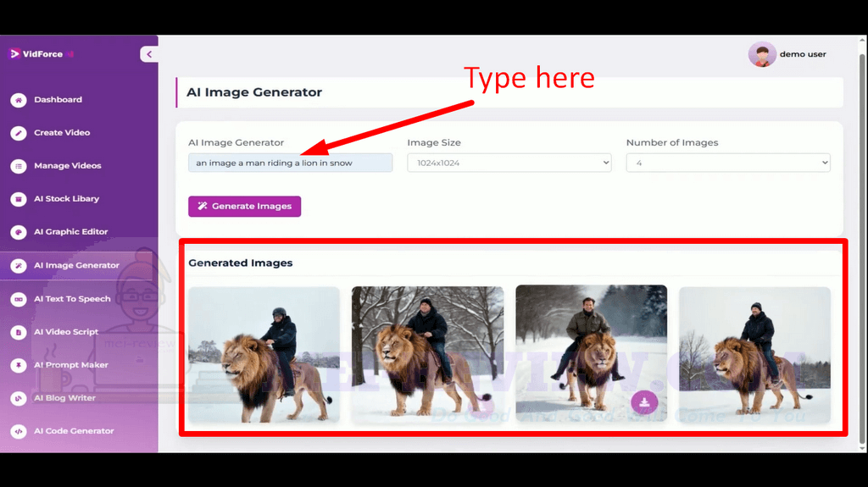The height and width of the screenshot is (487, 868).
Task: Click the demo user avatar
Action: pyautogui.click(x=762, y=54)
